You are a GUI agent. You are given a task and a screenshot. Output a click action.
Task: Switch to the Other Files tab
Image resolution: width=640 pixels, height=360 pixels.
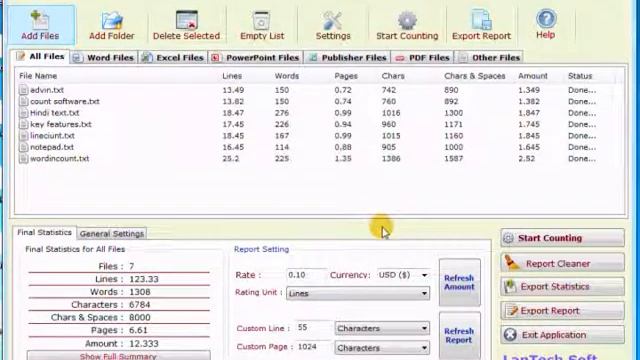coord(489,58)
